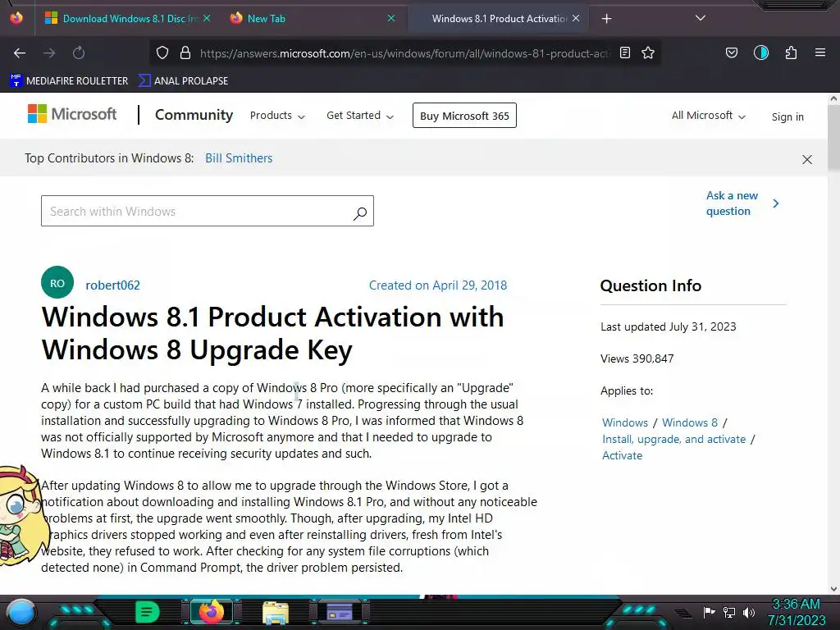This screenshot has width=840, height=630.
Task: Click the Firefox taskbar icon
Action: tap(212, 612)
